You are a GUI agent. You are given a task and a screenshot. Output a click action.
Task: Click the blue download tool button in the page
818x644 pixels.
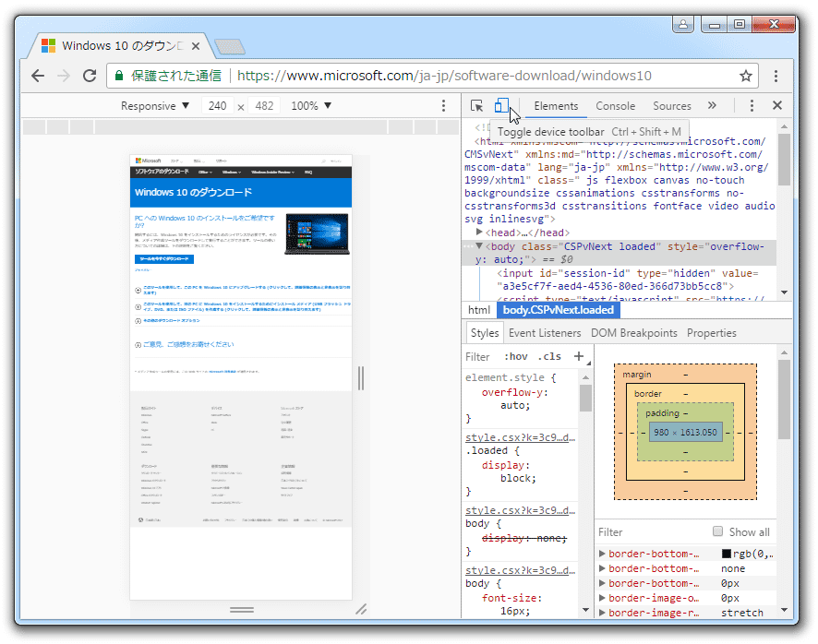pyautogui.click(x=164, y=259)
